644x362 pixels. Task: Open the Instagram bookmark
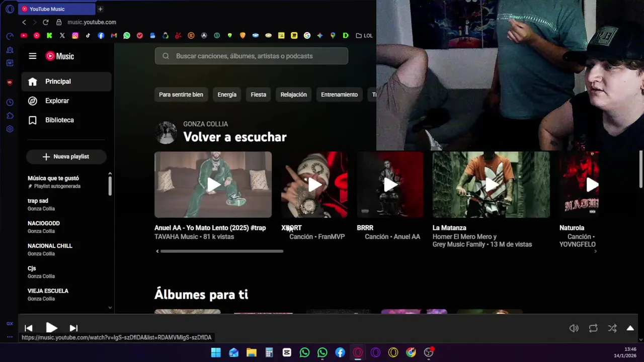pyautogui.click(x=75, y=36)
